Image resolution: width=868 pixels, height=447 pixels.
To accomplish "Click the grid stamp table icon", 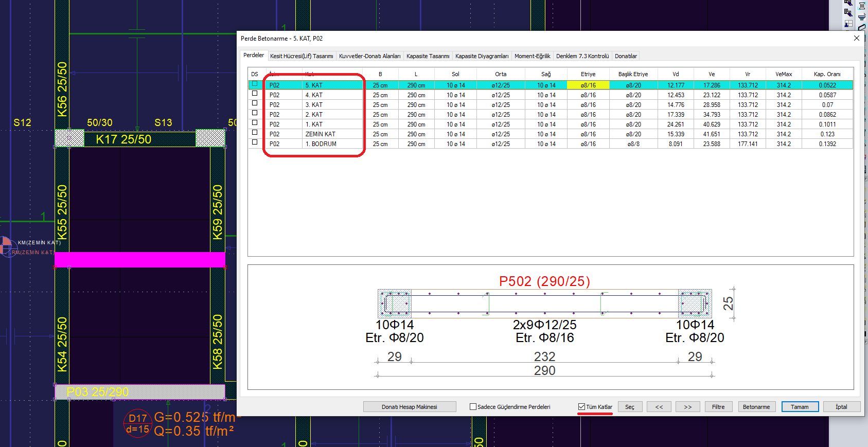I will pos(848,24).
